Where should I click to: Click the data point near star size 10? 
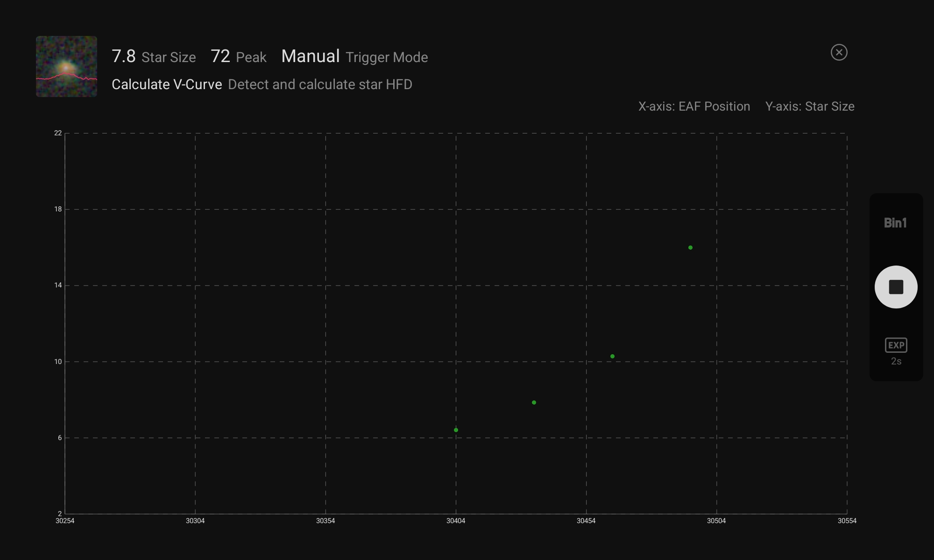[612, 356]
